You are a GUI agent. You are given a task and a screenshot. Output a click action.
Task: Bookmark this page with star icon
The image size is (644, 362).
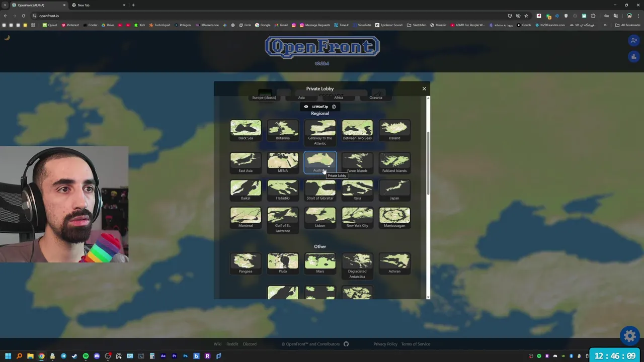[526, 16]
